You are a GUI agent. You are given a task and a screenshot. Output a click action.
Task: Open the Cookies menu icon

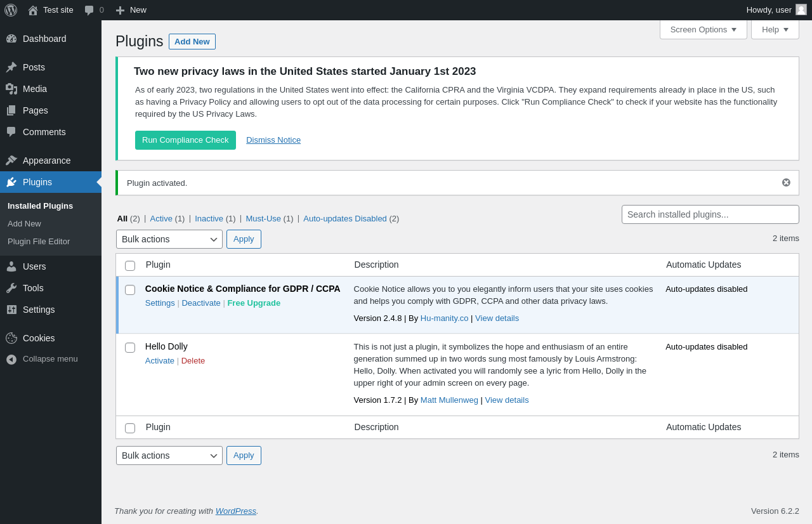(11, 338)
